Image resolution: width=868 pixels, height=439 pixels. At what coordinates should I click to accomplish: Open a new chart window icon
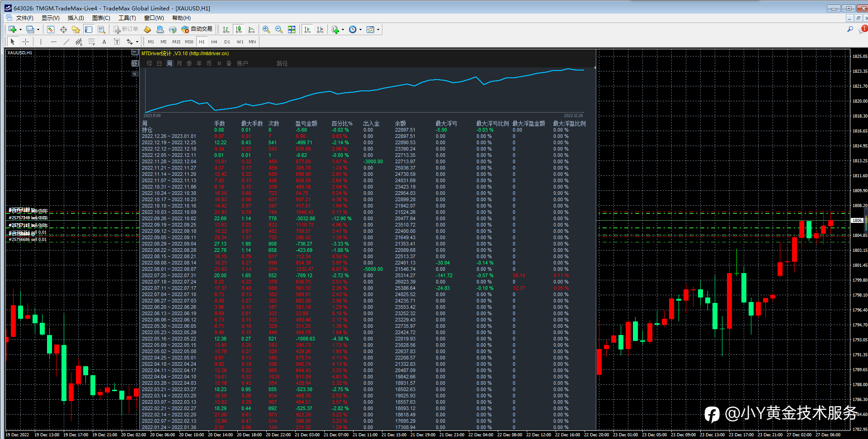point(13,29)
